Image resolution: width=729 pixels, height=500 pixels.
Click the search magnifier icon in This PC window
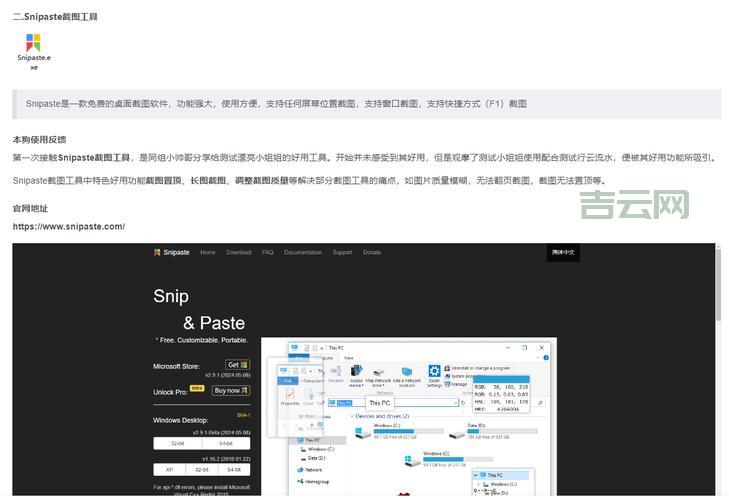(540, 403)
